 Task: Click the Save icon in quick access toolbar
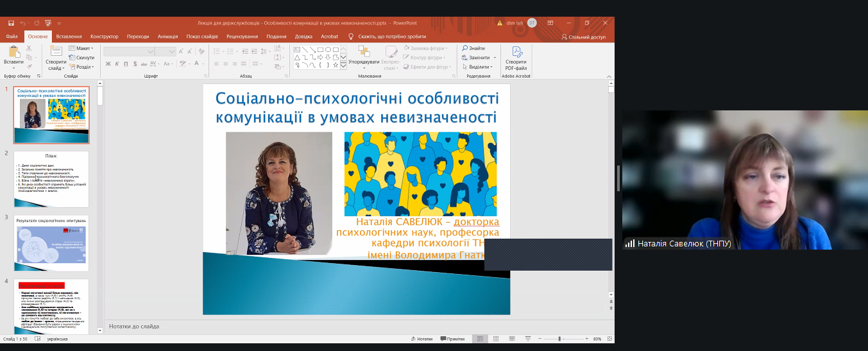coord(11,23)
